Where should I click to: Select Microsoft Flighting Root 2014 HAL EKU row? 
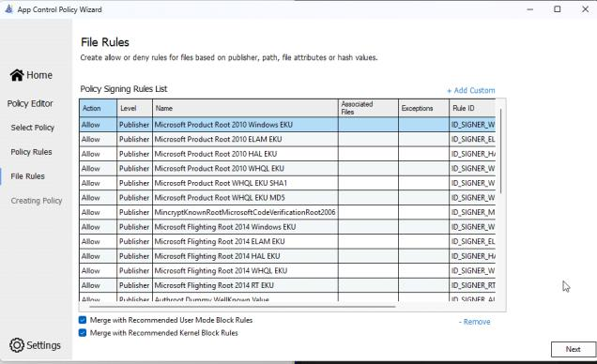287,256
